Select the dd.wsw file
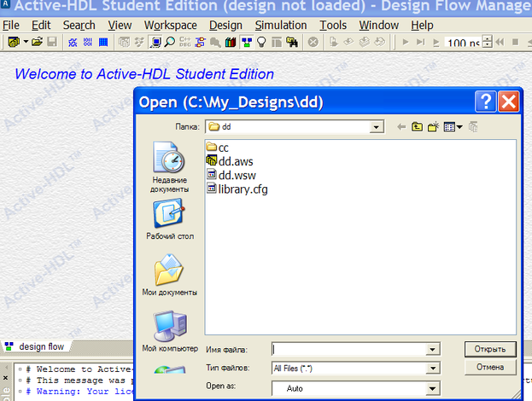 pos(231,175)
